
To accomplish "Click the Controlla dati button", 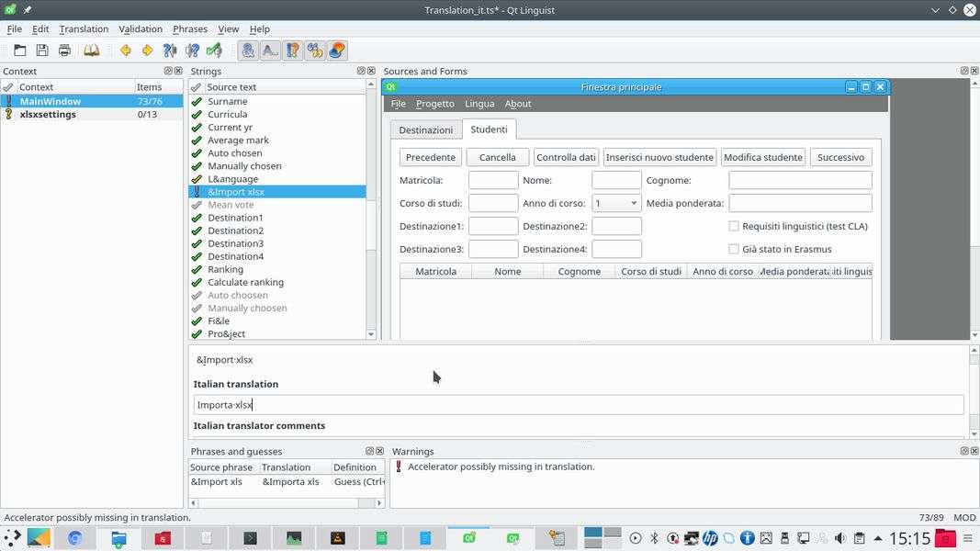I will click(x=566, y=157).
